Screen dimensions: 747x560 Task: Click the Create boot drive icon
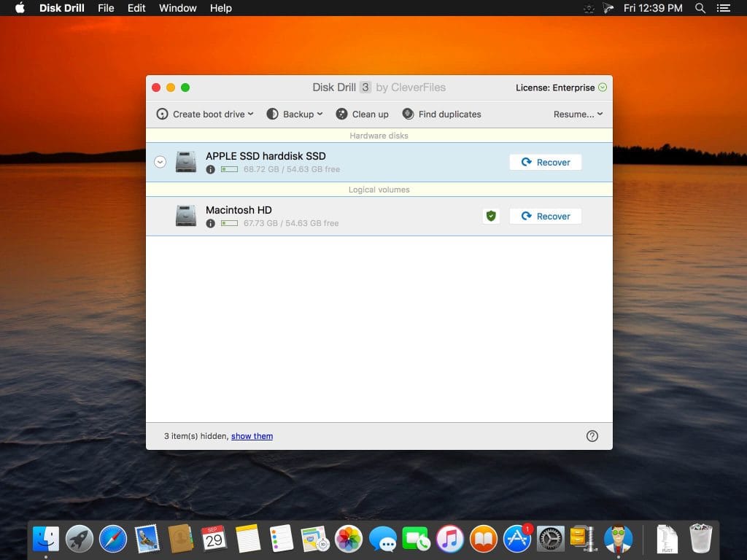point(161,114)
